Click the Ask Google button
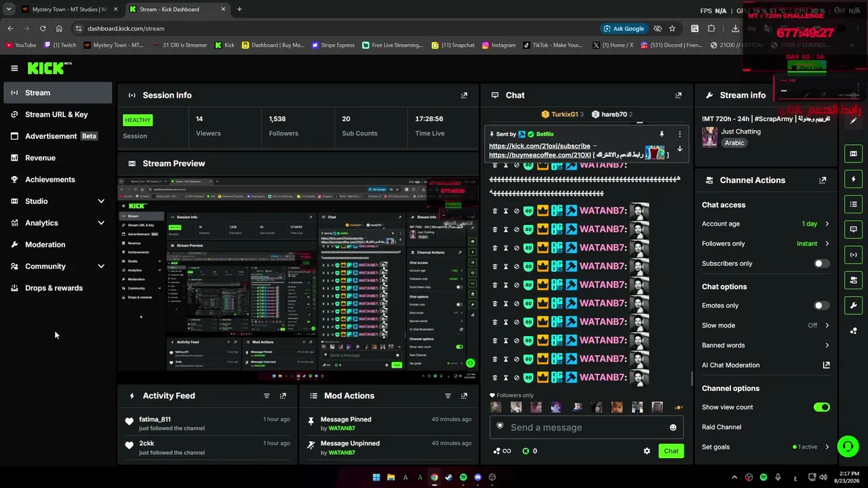 [623, 28]
